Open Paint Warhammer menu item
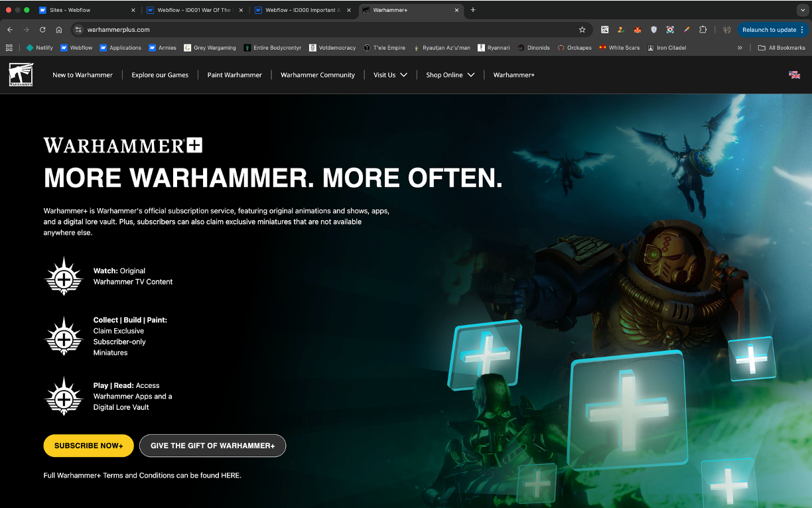The image size is (812, 508). click(x=234, y=75)
